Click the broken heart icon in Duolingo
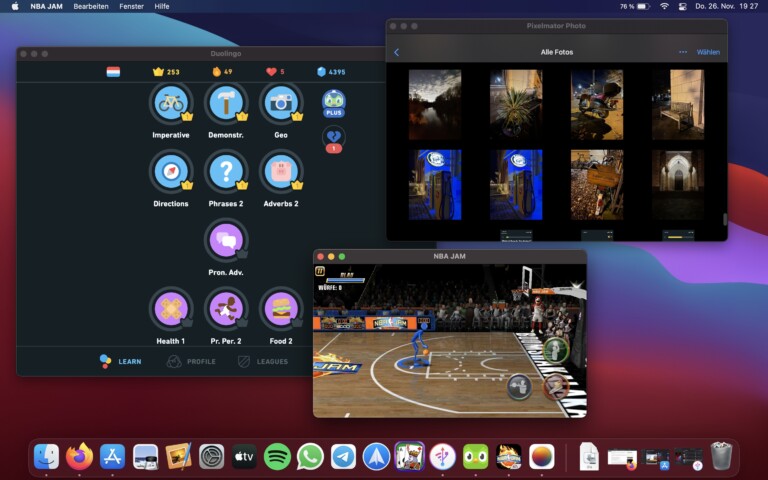This screenshot has width=768, height=480. (x=334, y=139)
